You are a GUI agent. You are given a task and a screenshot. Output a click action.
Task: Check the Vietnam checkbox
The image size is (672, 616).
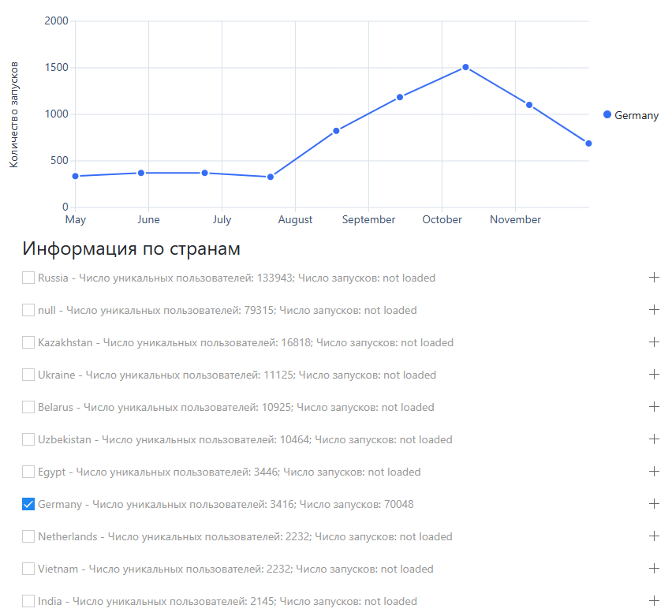pyautogui.click(x=28, y=569)
